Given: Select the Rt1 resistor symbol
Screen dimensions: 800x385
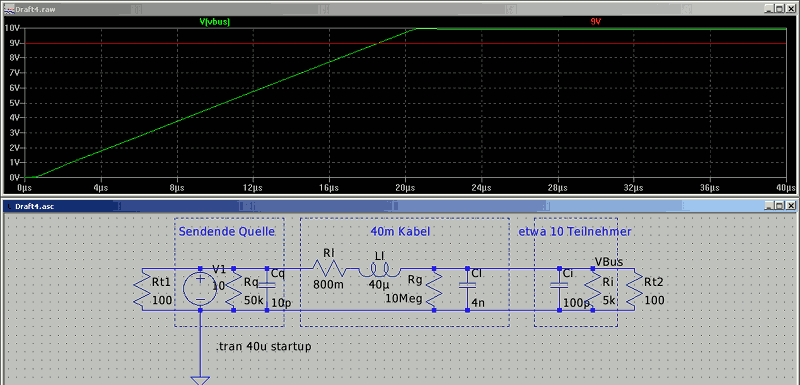Looking at the screenshot, I should click(142, 289).
